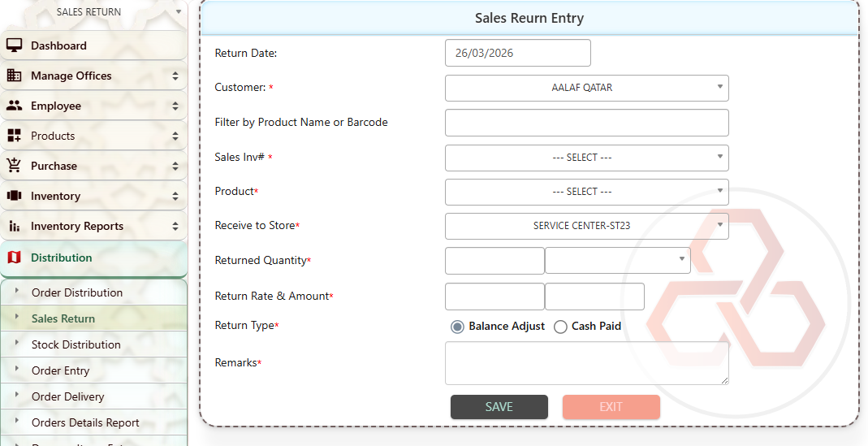868x446 pixels.
Task: Click the Manage Offices building icon
Action: point(14,76)
